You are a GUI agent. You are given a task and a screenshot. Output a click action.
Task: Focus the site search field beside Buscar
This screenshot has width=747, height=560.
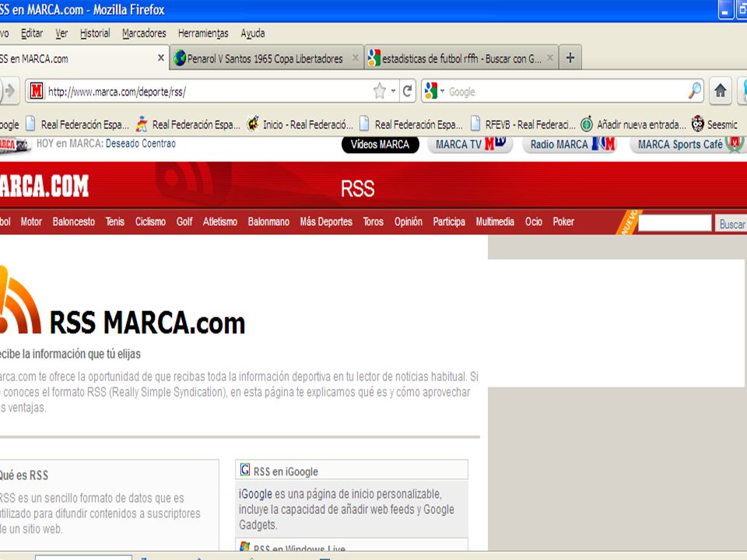pos(675,223)
